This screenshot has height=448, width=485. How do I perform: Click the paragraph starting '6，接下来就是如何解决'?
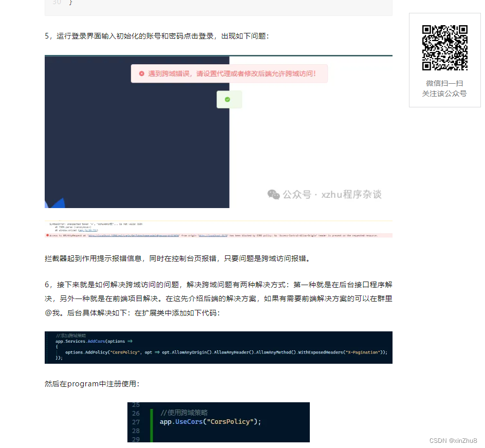[x=218, y=298]
